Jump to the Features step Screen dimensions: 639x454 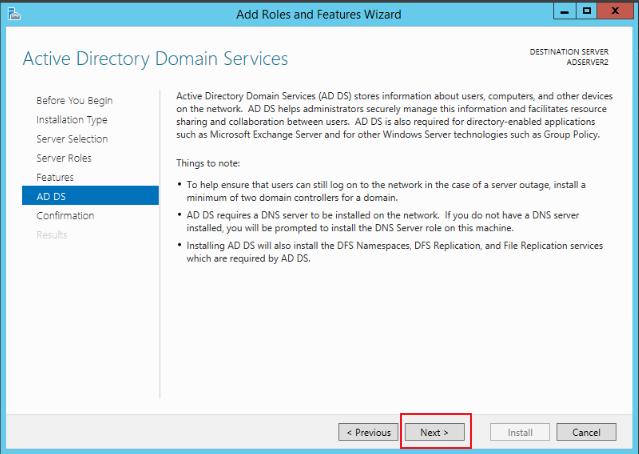55,177
